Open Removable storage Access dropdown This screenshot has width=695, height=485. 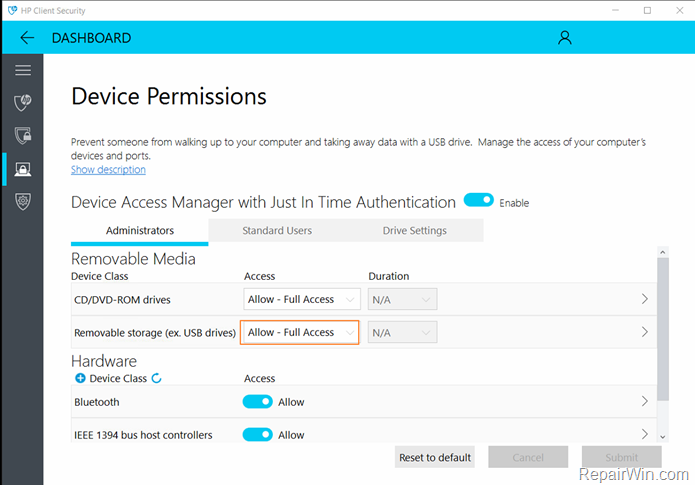(300, 332)
